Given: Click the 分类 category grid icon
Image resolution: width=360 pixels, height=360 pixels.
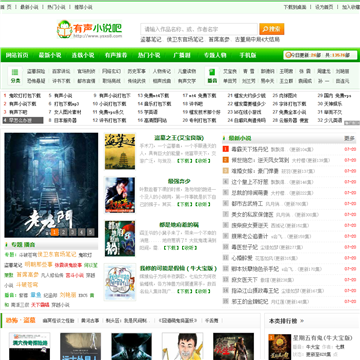Looking at the screenshot, I should pyautogui.click(x=15, y=76).
